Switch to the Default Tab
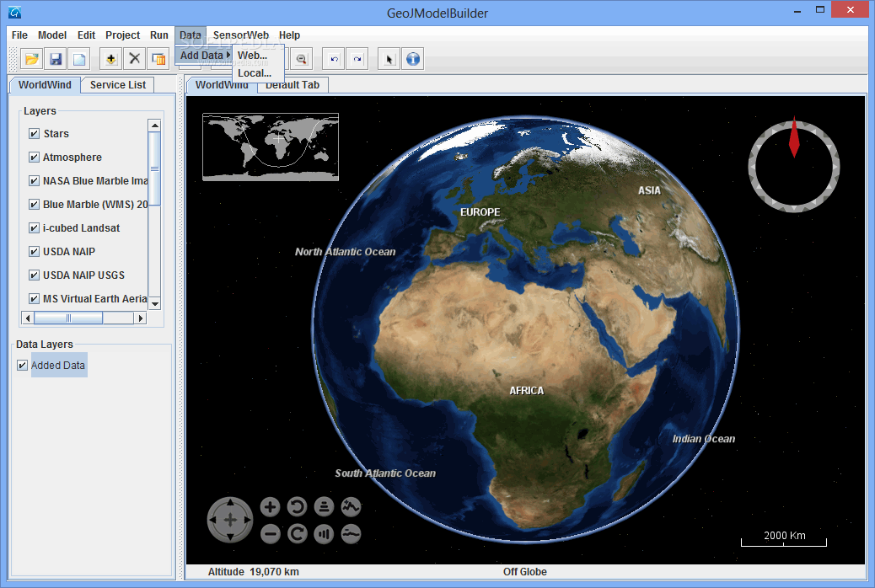This screenshot has height=588, width=875. point(293,85)
